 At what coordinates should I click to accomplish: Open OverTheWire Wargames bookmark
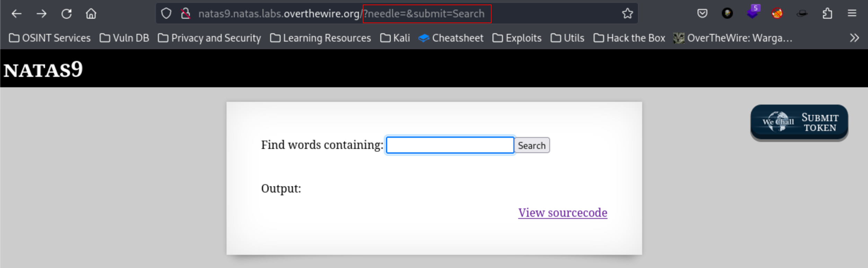(x=733, y=38)
